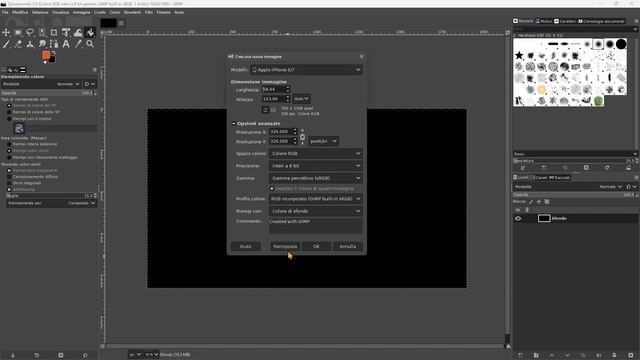Select portrait orientation icon in dialog
Viewport: 640px width, 360px height.
coord(265,110)
